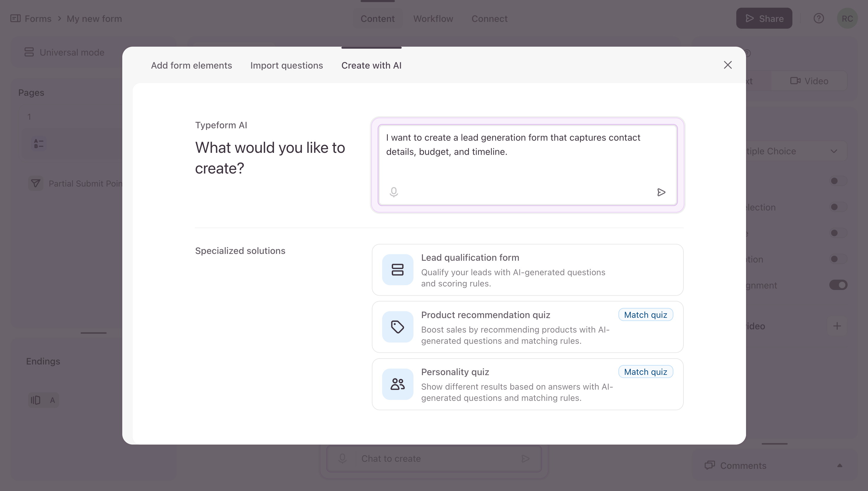The image size is (868, 491).
Task: Click the ending screen icon under Endings
Action: click(x=35, y=400)
